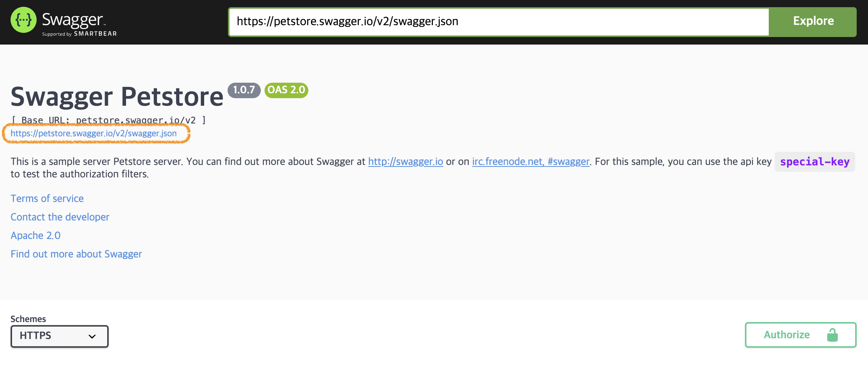Open the circled swagger.json link
The width and height of the screenshot is (868, 367).
point(93,133)
